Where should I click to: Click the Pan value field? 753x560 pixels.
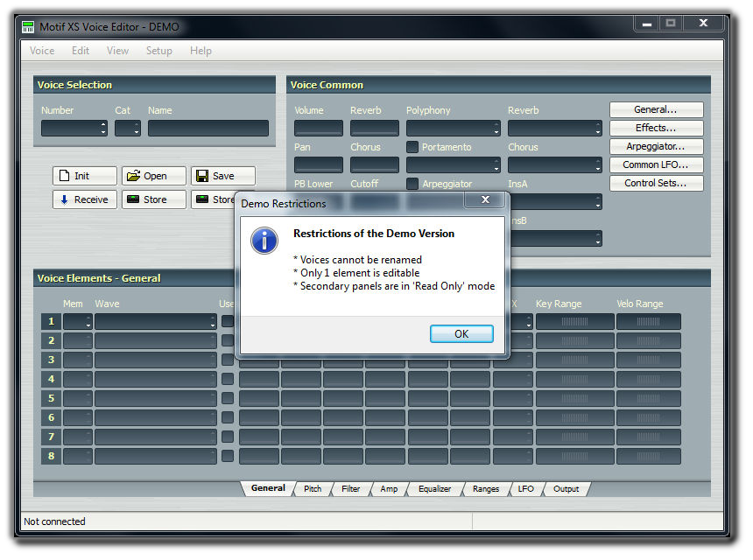pos(319,164)
